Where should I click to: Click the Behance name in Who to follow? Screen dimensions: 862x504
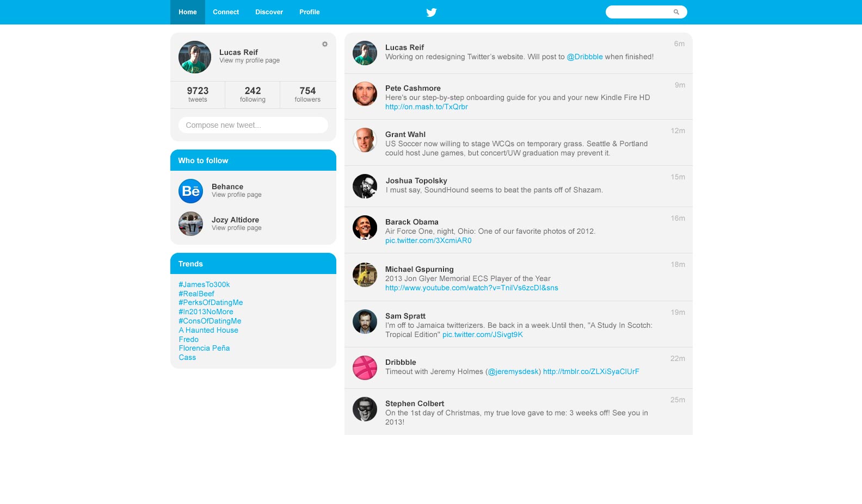pos(227,186)
